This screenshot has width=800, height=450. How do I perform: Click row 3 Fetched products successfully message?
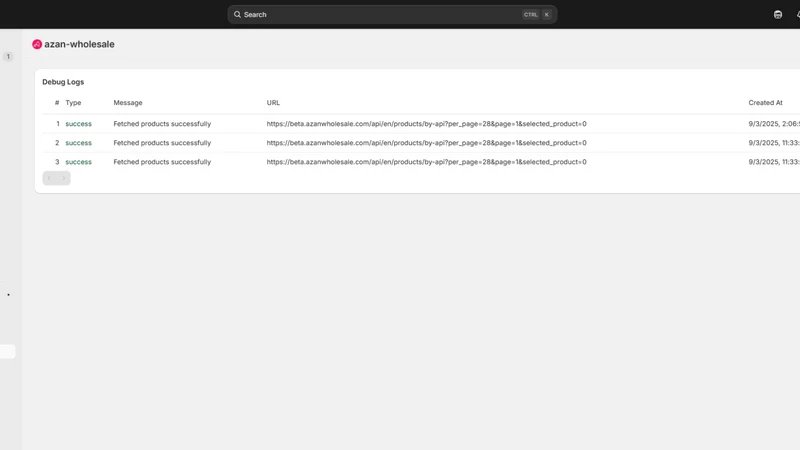coord(162,162)
